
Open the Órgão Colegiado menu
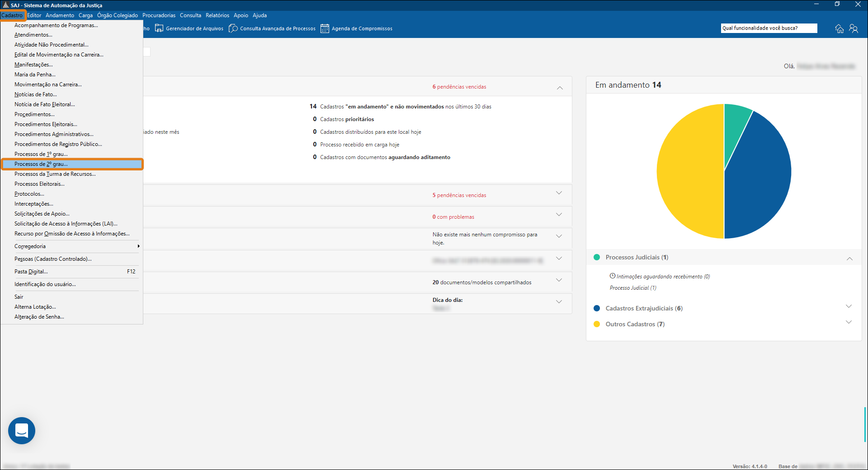[x=118, y=15]
